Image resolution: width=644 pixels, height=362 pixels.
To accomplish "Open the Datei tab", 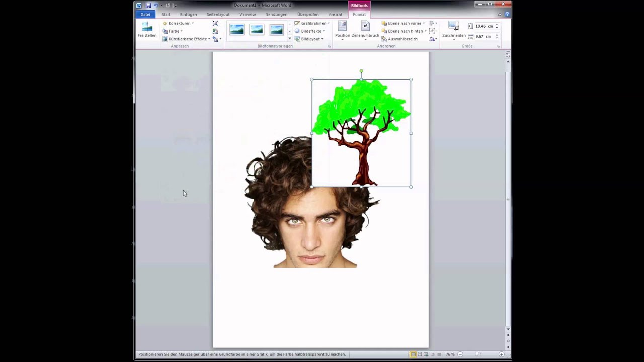I will point(145,14).
